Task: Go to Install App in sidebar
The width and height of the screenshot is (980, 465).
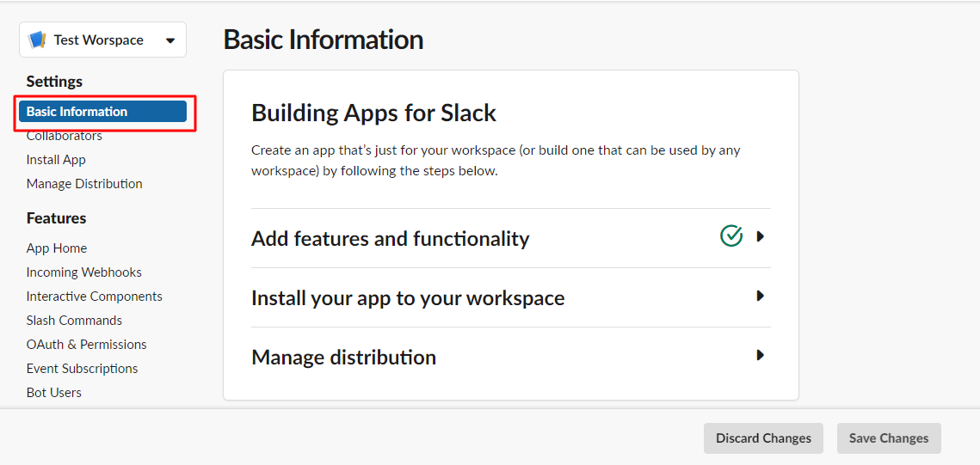Action: pos(56,160)
